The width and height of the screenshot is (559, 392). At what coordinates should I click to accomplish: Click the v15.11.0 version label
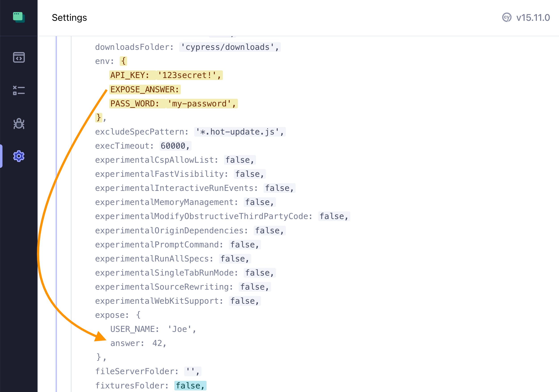[x=533, y=17]
